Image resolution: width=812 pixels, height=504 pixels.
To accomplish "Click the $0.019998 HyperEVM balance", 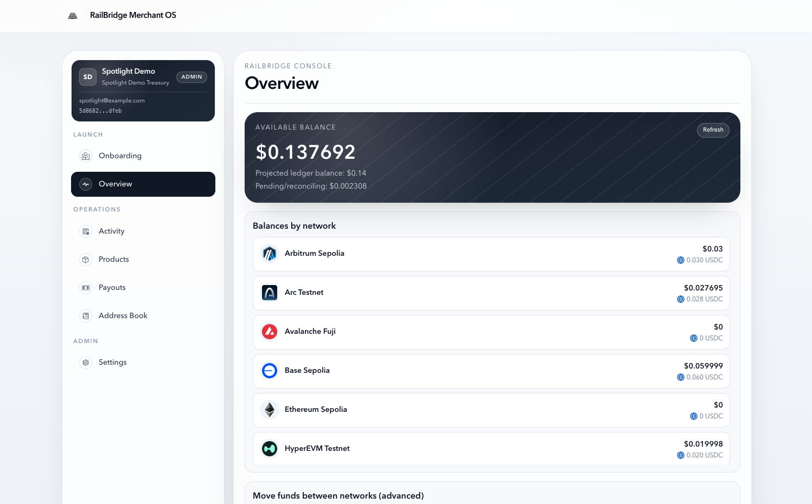I will 703,444.
